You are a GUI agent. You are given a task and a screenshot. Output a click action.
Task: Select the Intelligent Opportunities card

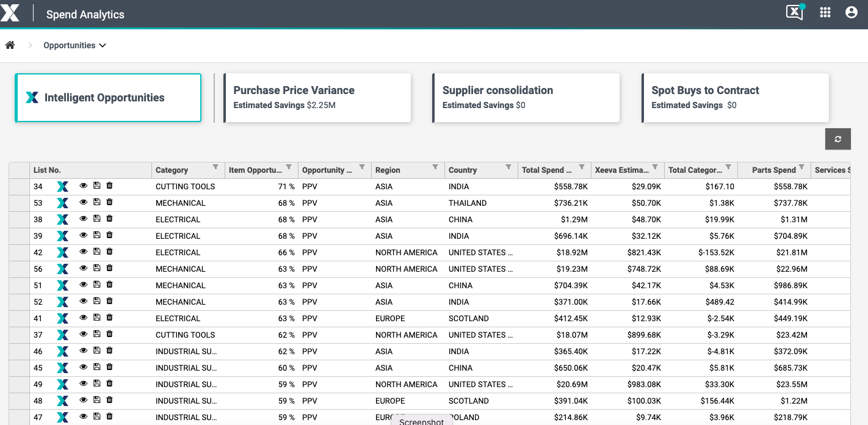(108, 98)
